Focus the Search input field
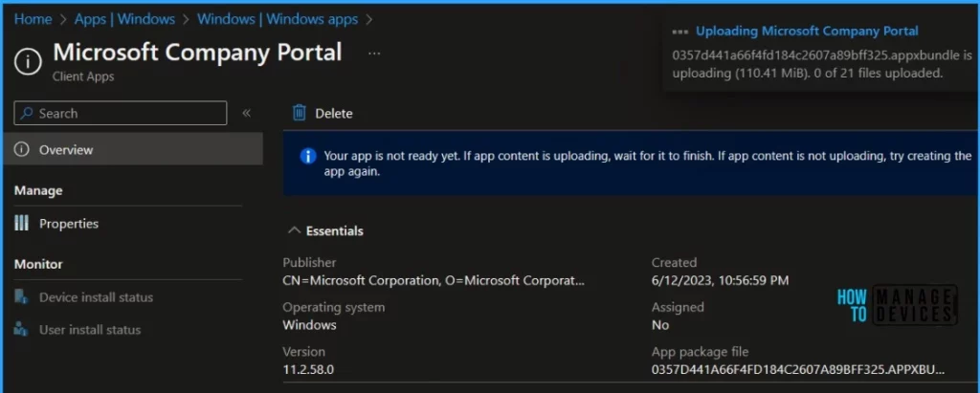Image resolution: width=980 pixels, height=393 pixels. click(121, 113)
